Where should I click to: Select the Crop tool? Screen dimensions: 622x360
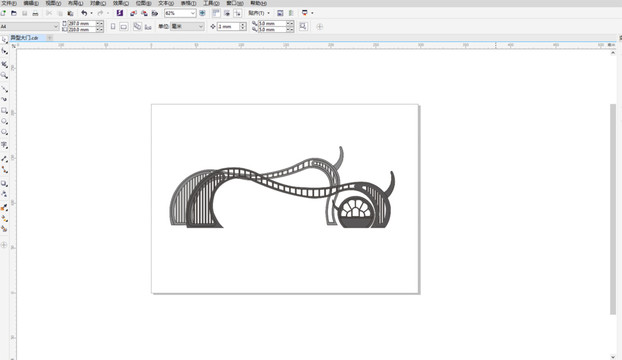coord(4,64)
